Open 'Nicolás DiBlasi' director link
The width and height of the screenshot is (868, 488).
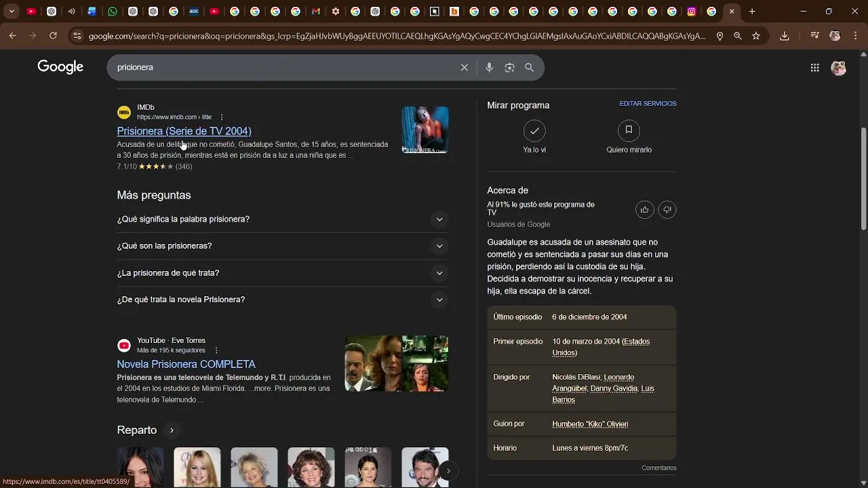[576, 378]
